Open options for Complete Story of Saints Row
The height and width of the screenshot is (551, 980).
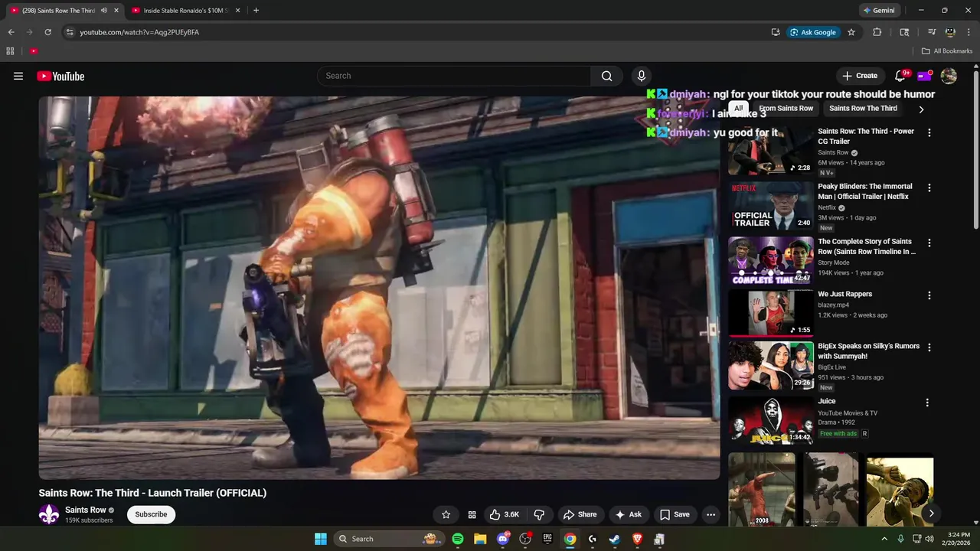[x=929, y=243]
